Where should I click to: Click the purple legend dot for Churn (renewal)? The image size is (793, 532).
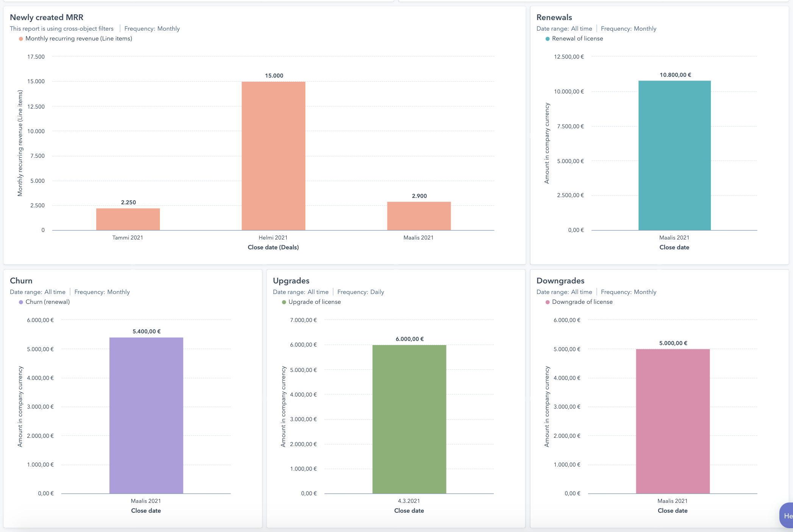point(20,302)
